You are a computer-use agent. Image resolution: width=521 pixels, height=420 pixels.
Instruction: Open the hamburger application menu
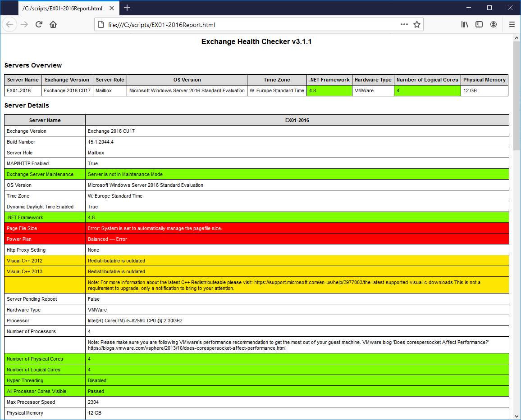pyautogui.click(x=512, y=25)
